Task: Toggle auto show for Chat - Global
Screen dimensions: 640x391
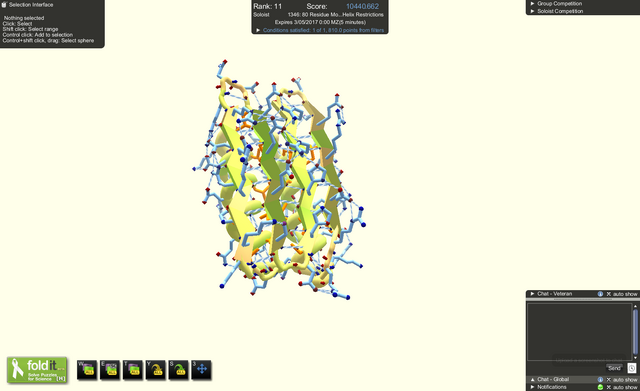Action: click(622, 380)
